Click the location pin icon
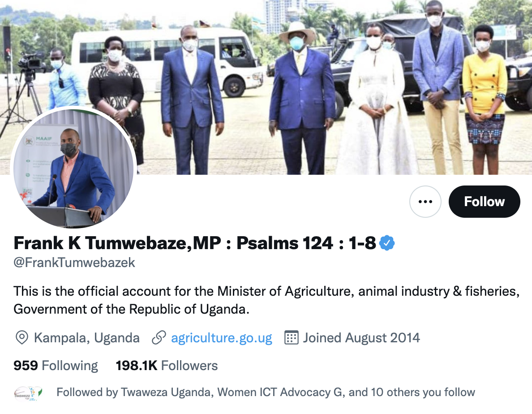Screen dimensions: 532x414 tap(22, 338)
